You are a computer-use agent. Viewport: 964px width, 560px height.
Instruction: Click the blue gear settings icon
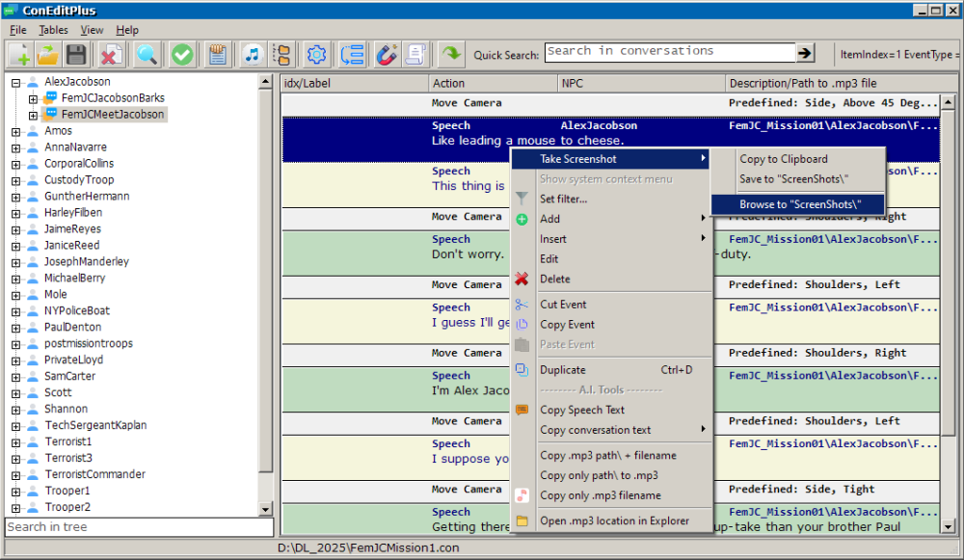[x=316, y=55]
